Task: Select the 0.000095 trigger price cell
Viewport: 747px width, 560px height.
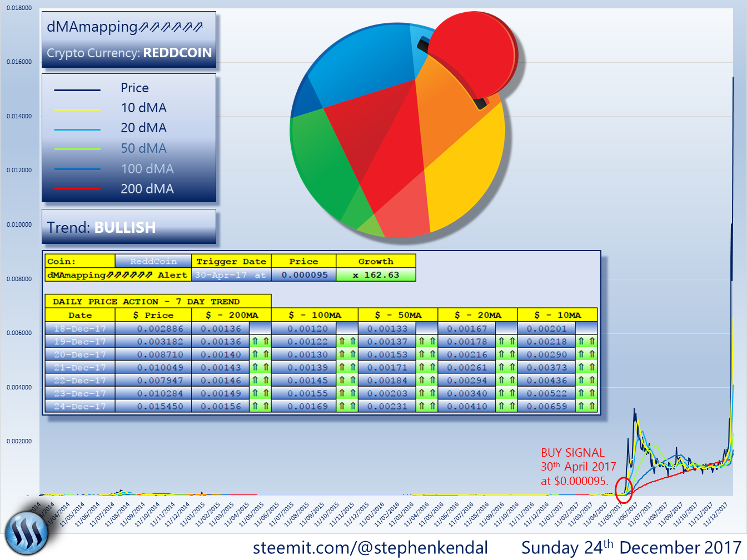Action: (x=304, y=274)
